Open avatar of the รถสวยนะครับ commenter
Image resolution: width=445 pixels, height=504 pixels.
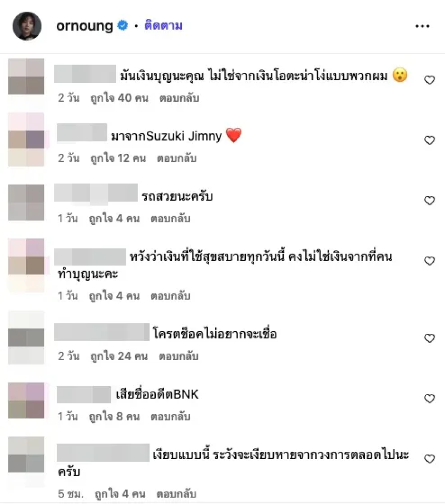(x=26, y=202)
